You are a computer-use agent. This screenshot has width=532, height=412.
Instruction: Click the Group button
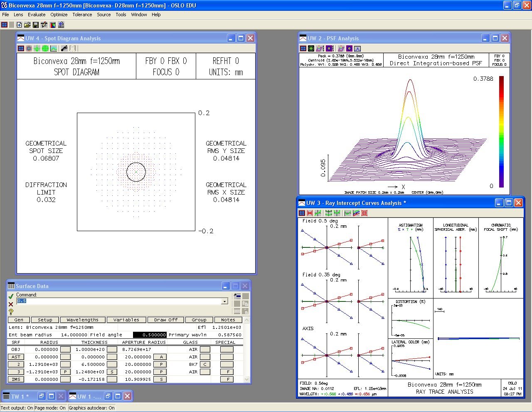(199, 320)
